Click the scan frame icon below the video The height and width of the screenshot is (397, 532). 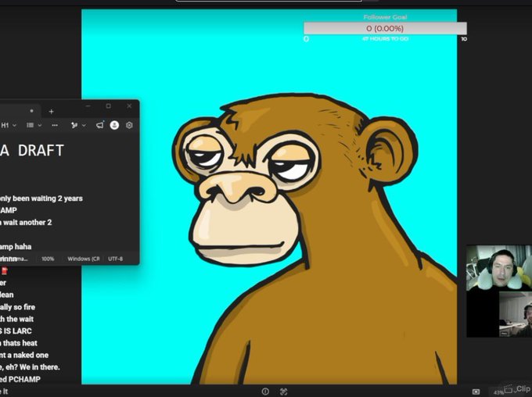[284, 392]
